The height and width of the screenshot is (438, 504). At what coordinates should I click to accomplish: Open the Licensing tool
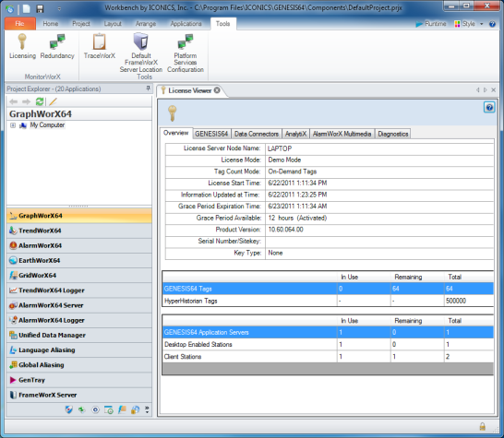click(22, 46)
